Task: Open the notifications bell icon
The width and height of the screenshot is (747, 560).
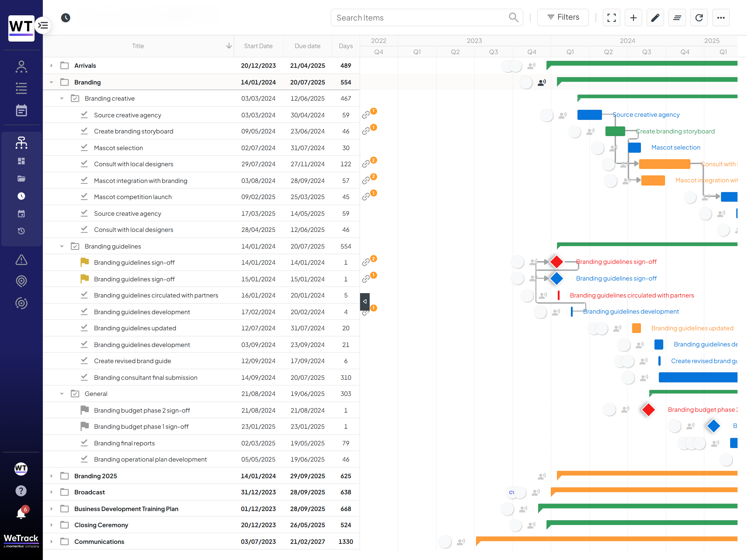Action: click(x=21, y=514)
